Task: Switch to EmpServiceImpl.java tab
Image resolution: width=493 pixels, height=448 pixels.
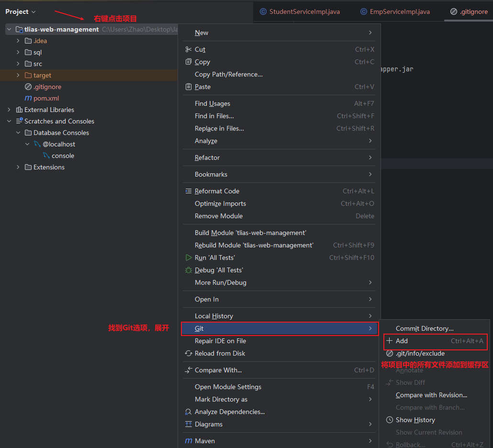Action: 395,11
